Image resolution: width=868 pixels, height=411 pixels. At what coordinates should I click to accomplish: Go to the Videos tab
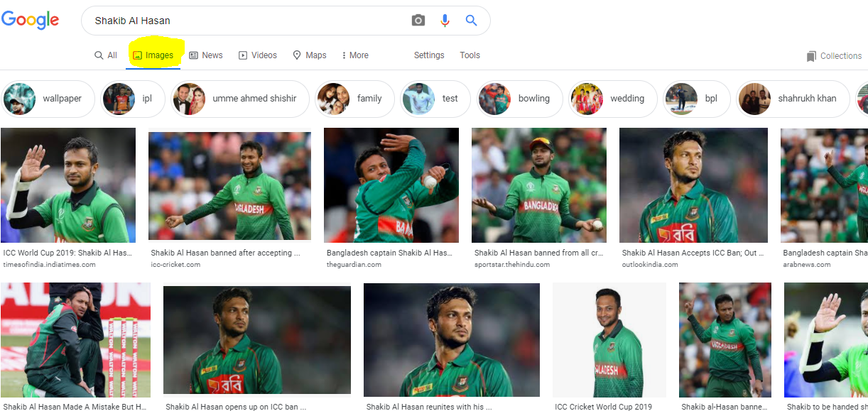click(257, 55)
